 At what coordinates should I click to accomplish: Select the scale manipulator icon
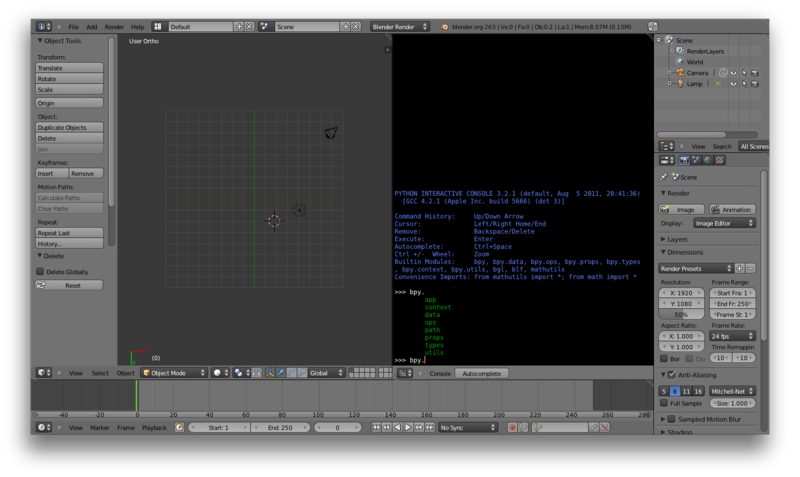pyautogui.click(x=302, y=373)
